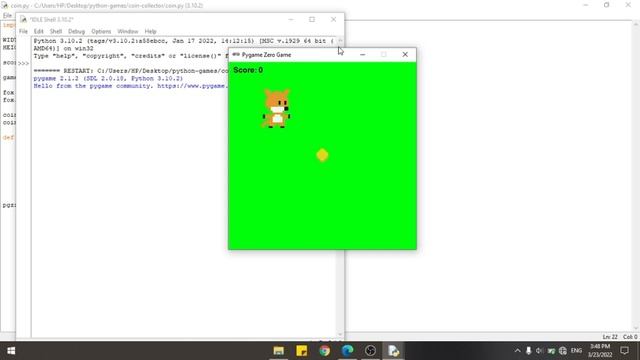
Task: Open the Edit menu in IDLE Shell
Action: click(38, 31)
